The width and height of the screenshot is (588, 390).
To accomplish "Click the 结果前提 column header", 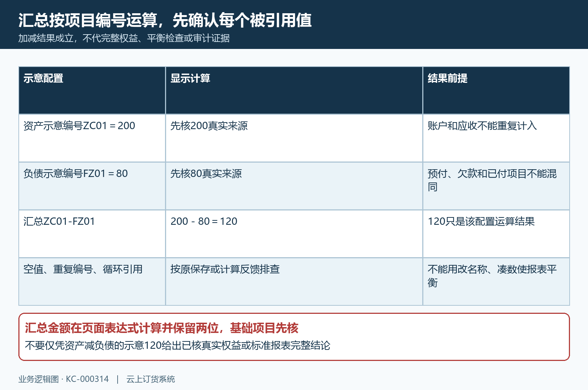I will [x=496, y=91].
